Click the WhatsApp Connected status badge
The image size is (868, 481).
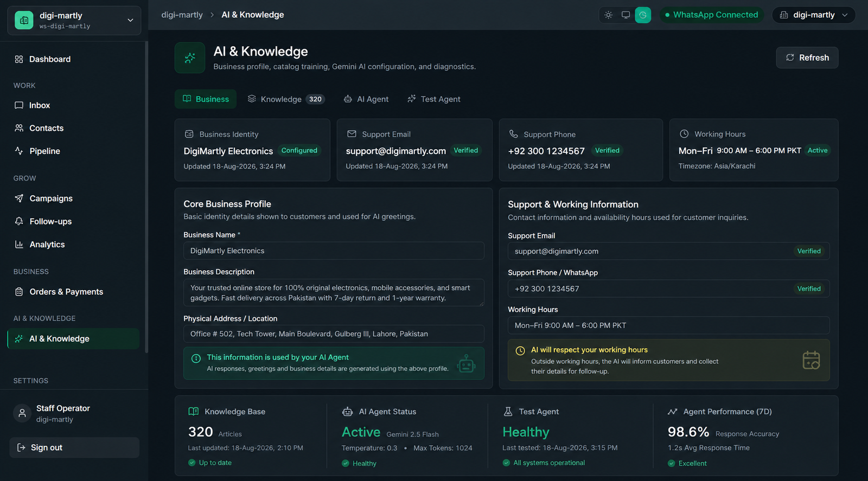(711, 15)
